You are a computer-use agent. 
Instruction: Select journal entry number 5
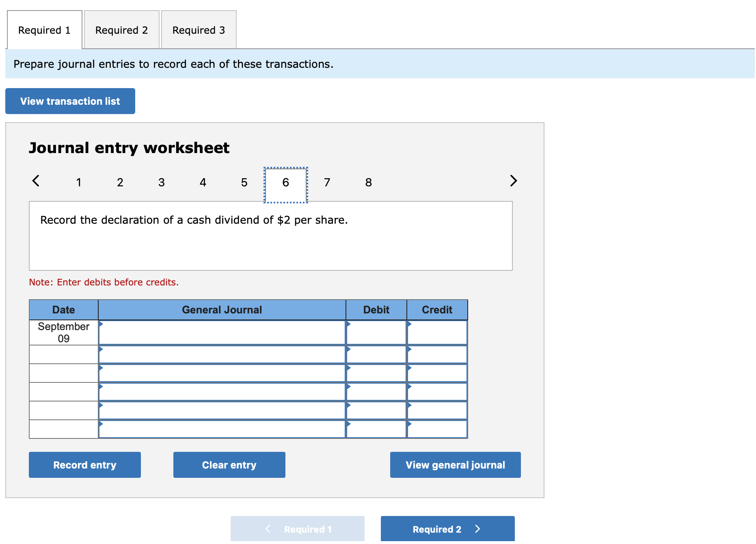click(x=244, y=182)
